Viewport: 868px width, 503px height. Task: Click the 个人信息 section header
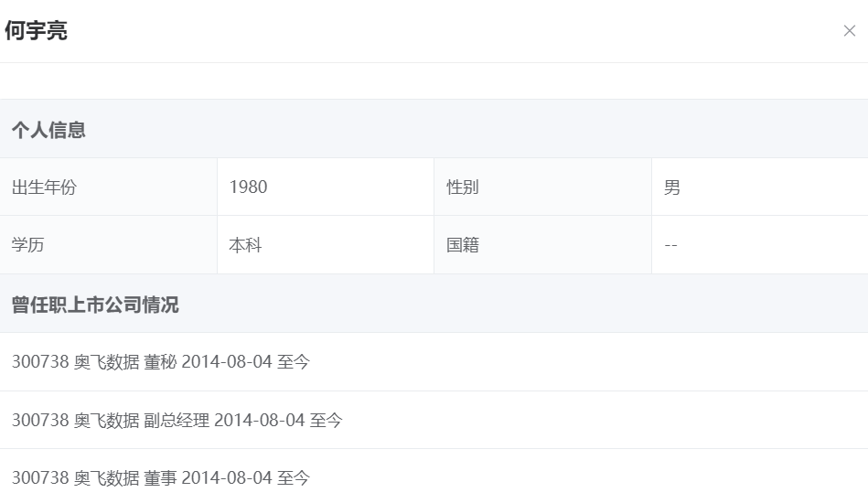pos(48,130)
